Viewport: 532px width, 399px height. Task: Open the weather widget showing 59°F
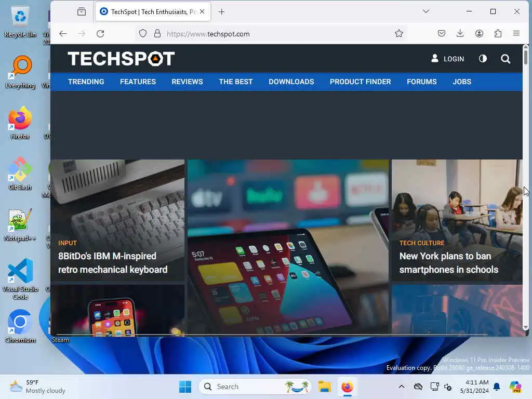tap(37, 387)
